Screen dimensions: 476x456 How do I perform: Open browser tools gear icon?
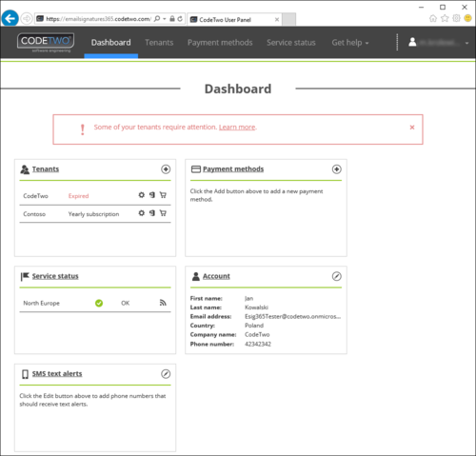coord(456,18)
